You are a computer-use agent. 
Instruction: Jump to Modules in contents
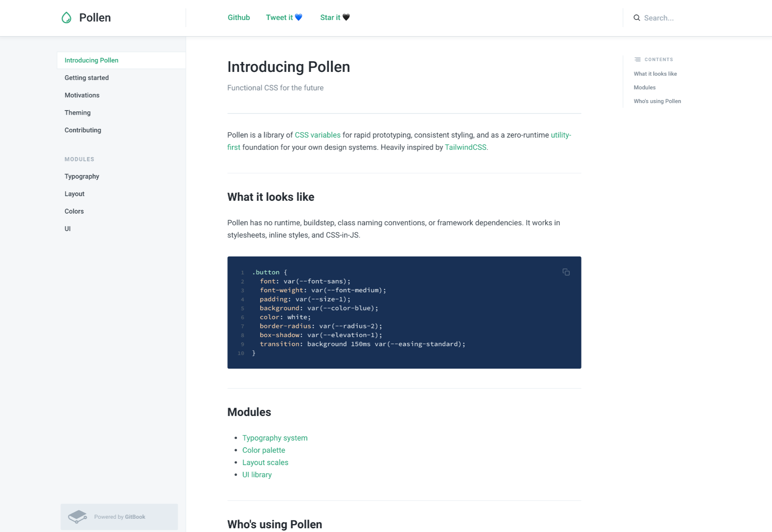tap(644, 87)
